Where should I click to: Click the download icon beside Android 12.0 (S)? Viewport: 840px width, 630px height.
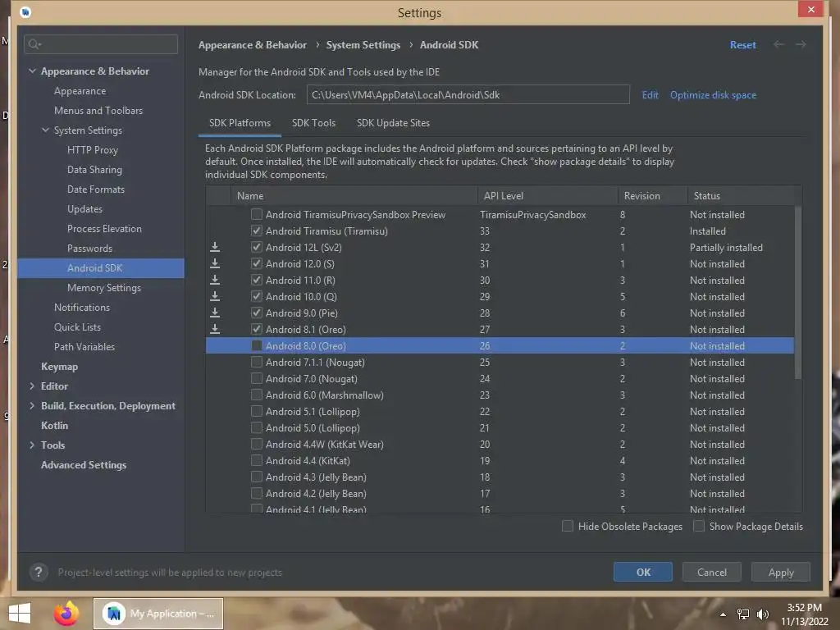(215, 263)
